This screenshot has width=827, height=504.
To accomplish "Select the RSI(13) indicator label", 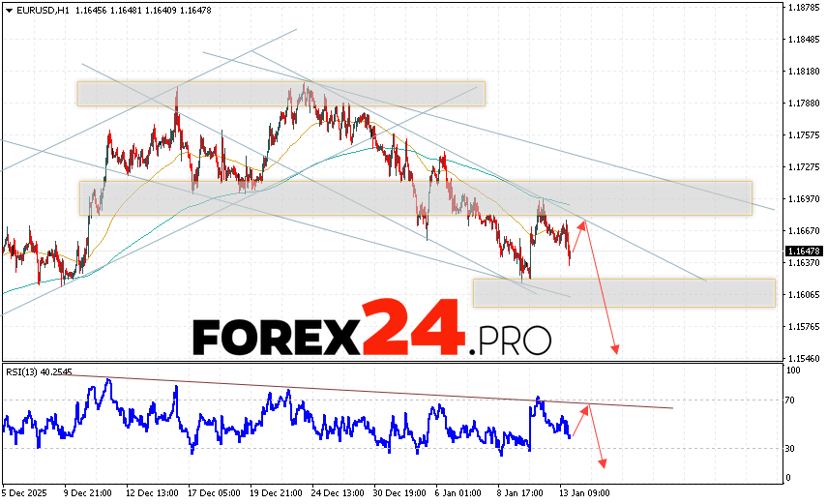I will (23, 371).
